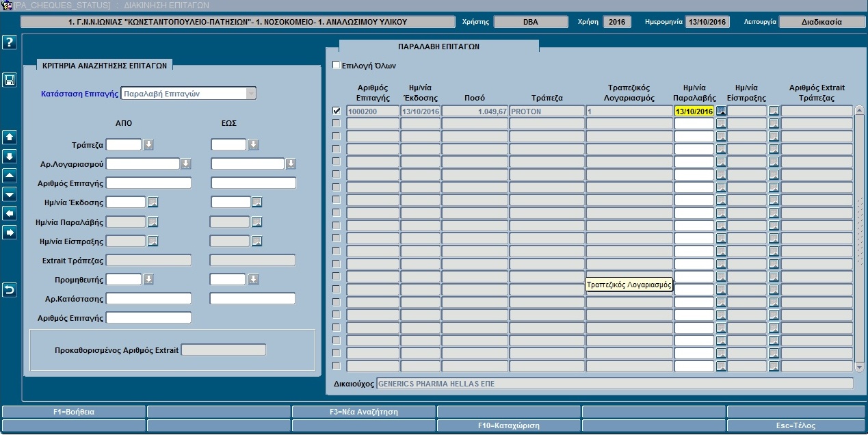Viewport: 868px width, 435px height.
Task: Click the Esc=Τέλος button
Action: coord(796,425)
